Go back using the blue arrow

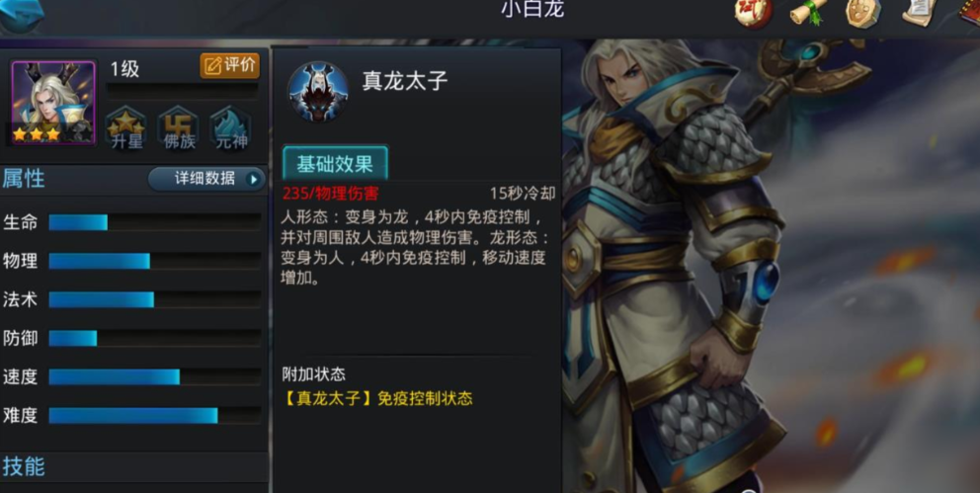(22, 14)
